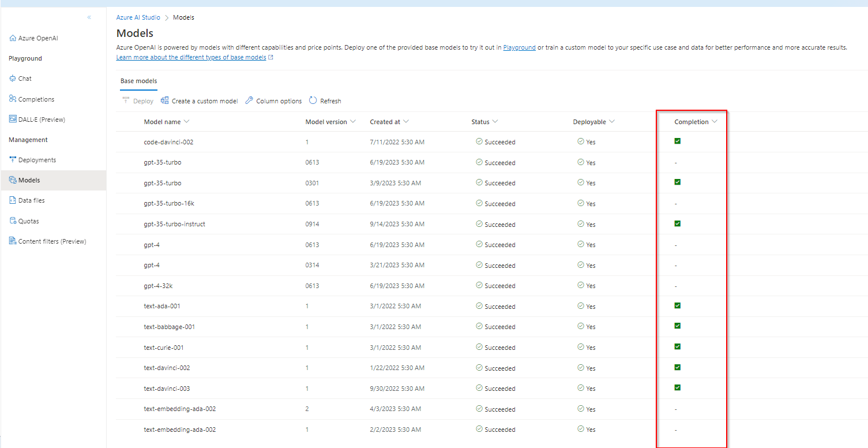Viewport: 868px width, 448px height.
Task: Open Completions in the sidebar
Action: [x=36, y=99]
